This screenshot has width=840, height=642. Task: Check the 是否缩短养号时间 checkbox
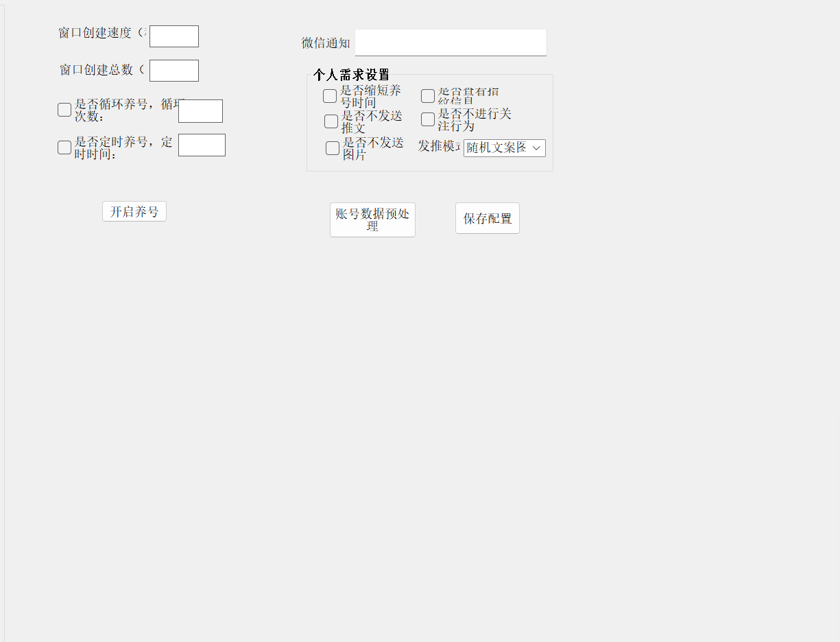[330, 96]
